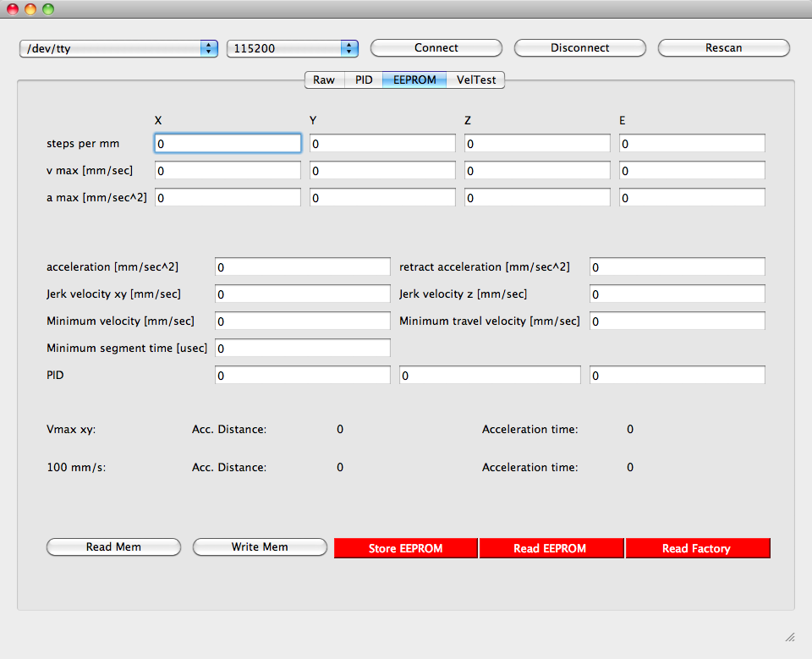Expand the 115200 baud rate dropdown
This screenshot has height=659, width=812.
pos(292,49)
